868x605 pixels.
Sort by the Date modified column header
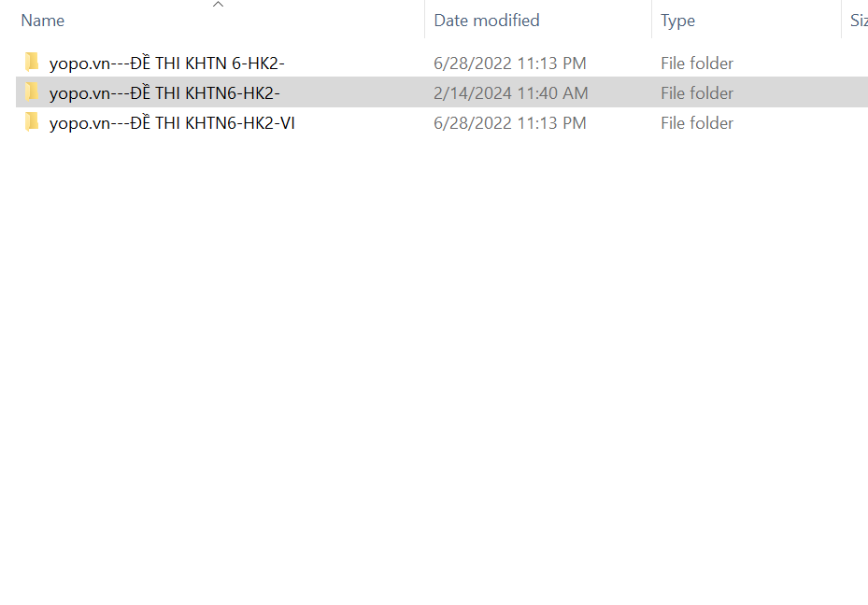[x=487, y=21]
